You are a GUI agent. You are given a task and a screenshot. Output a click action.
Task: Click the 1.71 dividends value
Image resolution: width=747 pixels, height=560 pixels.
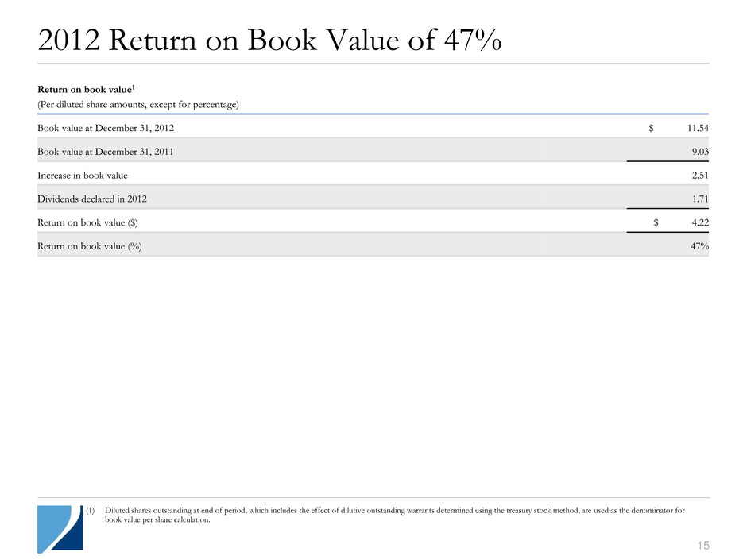pyautogui.click(x=698, y=198)
